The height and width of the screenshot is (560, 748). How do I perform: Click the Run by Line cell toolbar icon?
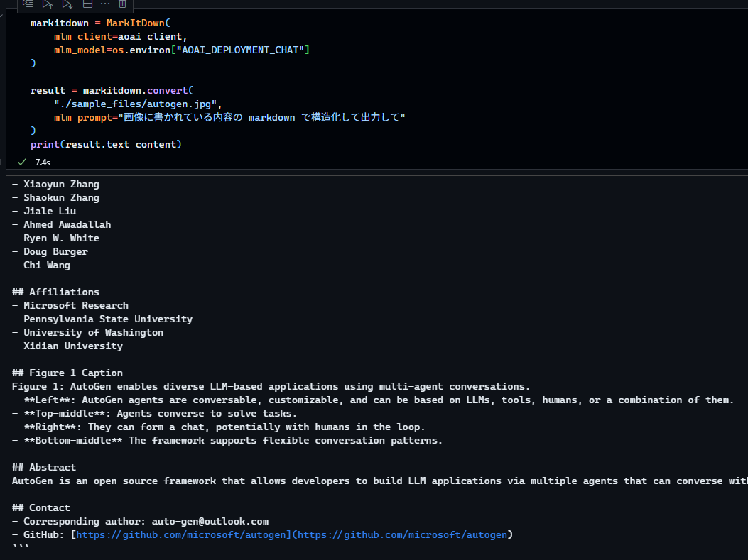point(28,4)
